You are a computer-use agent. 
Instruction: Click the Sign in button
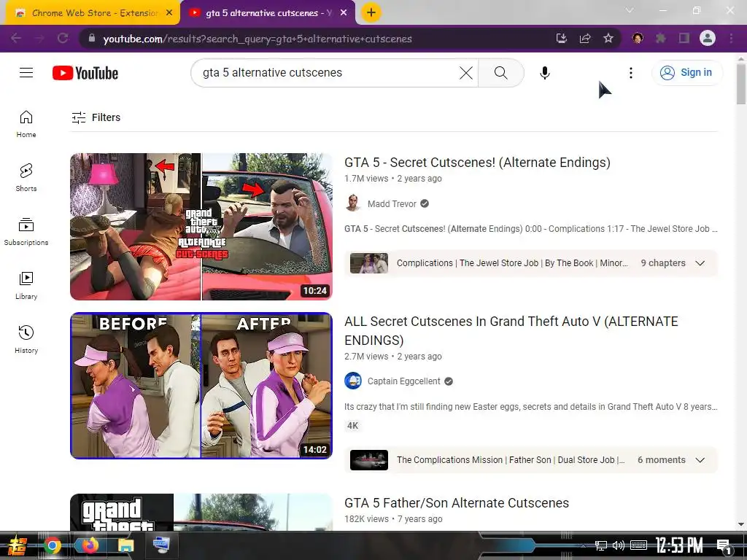pyautogui.click(x=686, y=72)
